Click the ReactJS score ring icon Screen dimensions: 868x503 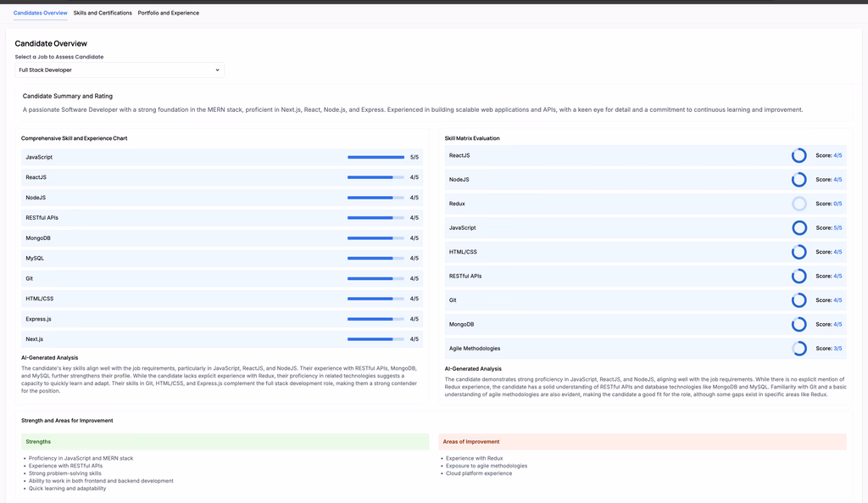tap(798, 156)
